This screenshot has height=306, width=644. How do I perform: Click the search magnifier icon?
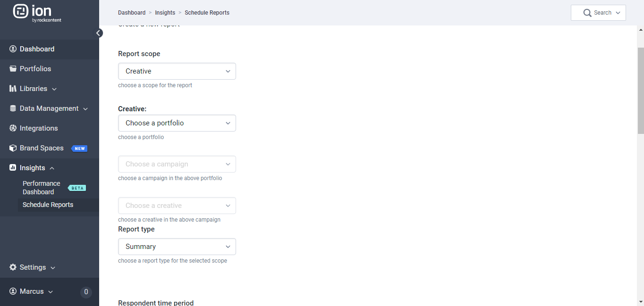point(587,13)
